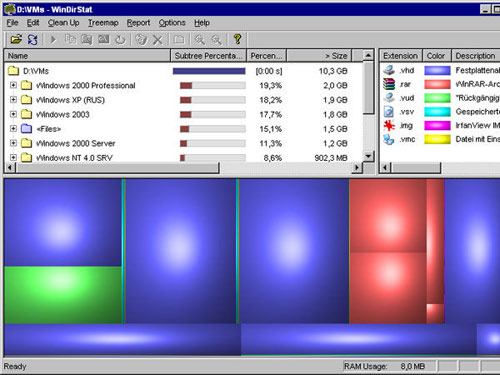Click the .vmc configuration file icon
The height and width of the screenshot is (375, 500).
pyautogui.click(x=389, y=139)
